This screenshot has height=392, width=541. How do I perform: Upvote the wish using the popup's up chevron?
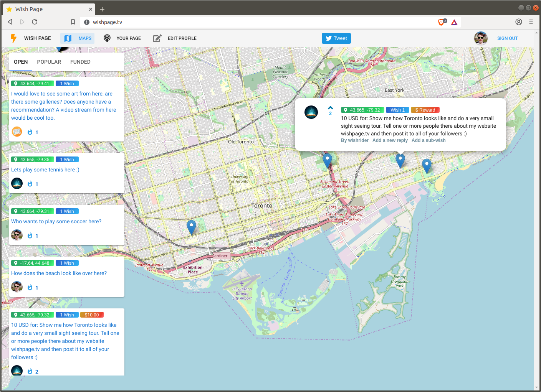click(x=330, y=108)
